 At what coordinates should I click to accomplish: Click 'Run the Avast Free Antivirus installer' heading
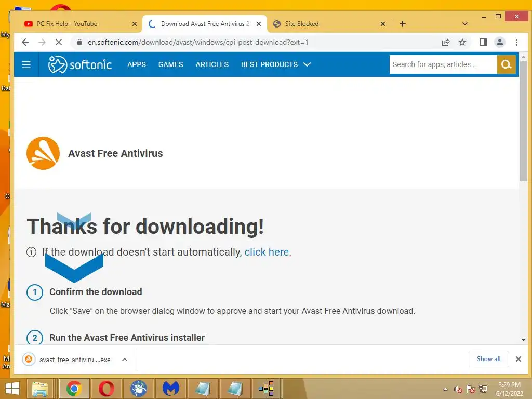click(x=127, y=338)
